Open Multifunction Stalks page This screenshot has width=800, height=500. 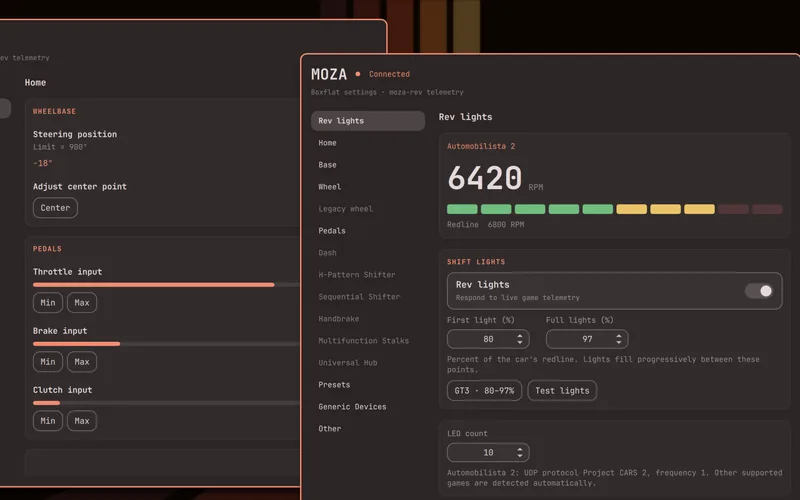(363, 340)
